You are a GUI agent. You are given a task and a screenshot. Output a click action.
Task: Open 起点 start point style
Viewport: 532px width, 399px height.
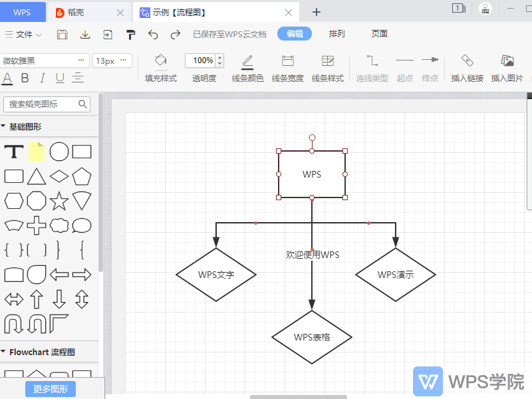tap(405, 68)
